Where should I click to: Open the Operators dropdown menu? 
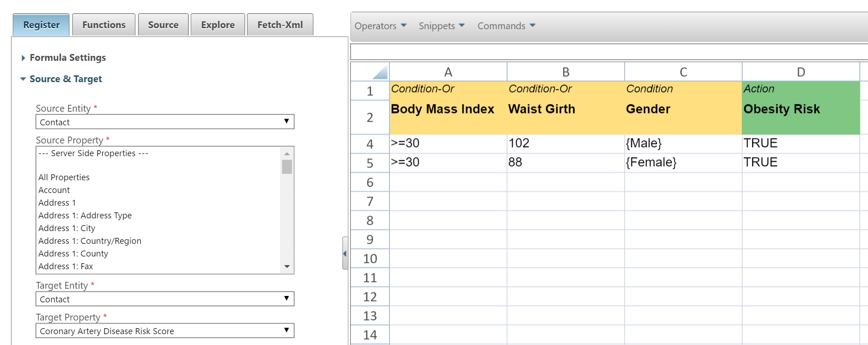380,26
